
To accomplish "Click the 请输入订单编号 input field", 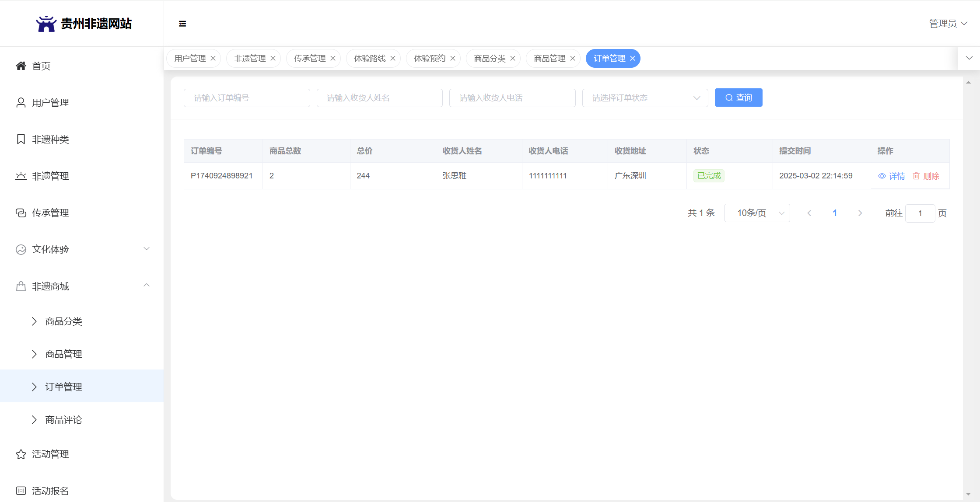I will (247, 98).
